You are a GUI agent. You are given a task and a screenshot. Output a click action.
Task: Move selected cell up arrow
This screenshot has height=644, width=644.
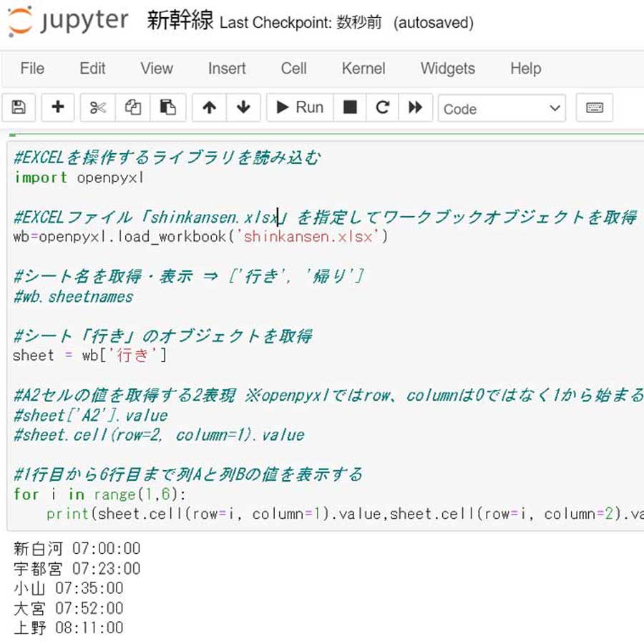[210, 107]
